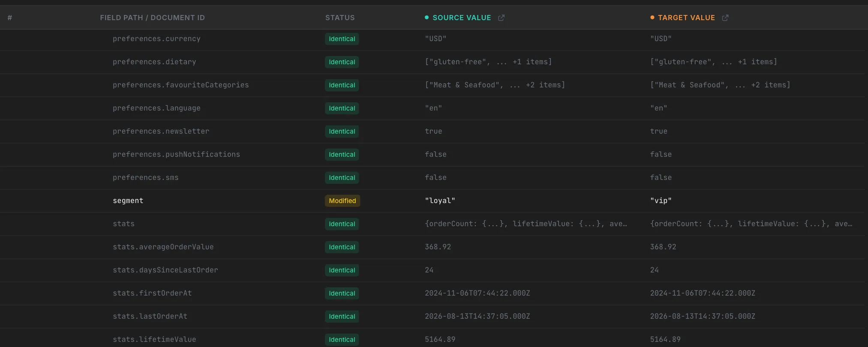868x347 pixels.
Task: Select the preferences.sms field path
Action: [145, 177]
